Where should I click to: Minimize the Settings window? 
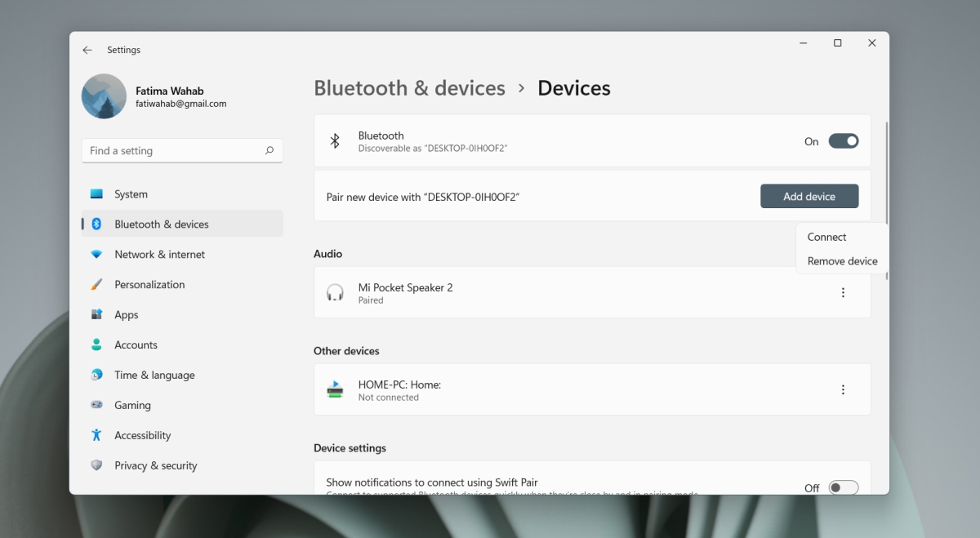coord(802,43)
